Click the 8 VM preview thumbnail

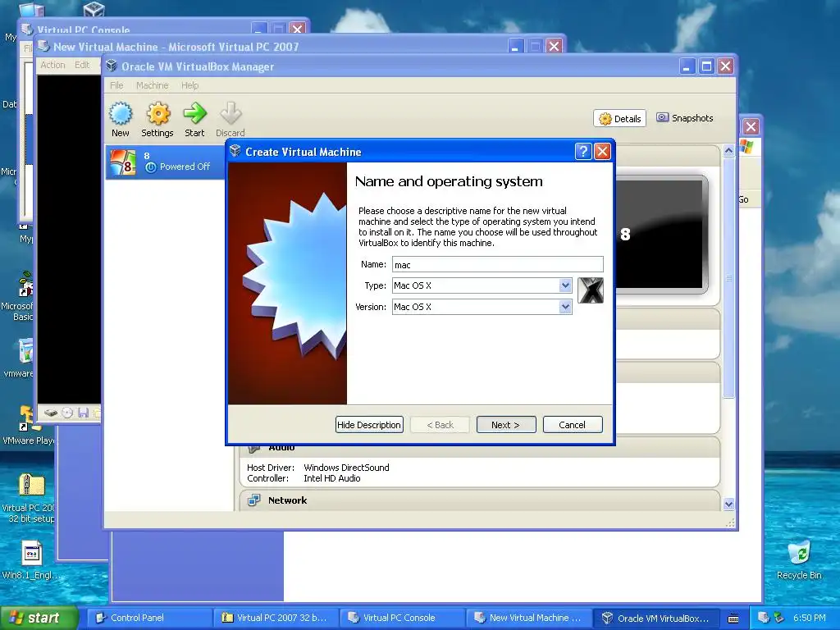tap(662, 235)
